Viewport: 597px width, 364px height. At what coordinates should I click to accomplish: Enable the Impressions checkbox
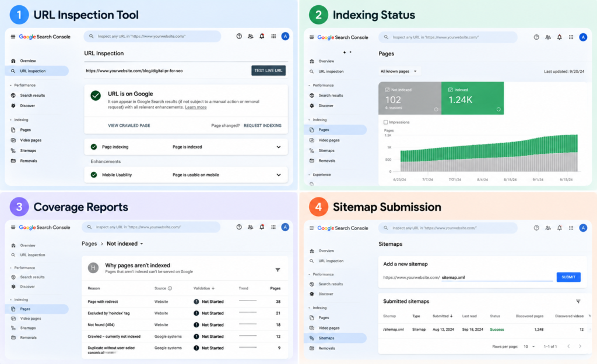click(386, 122)
